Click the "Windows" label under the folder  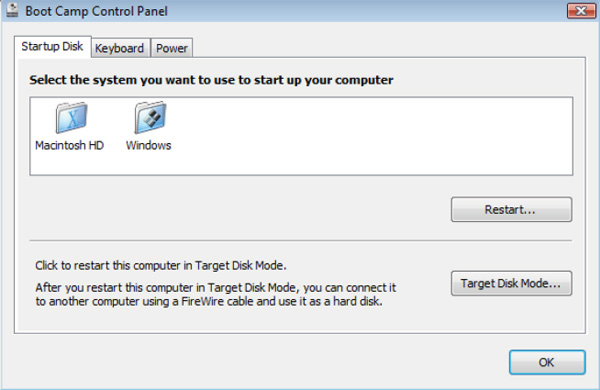pyautogui.click(x=148, y=145)
